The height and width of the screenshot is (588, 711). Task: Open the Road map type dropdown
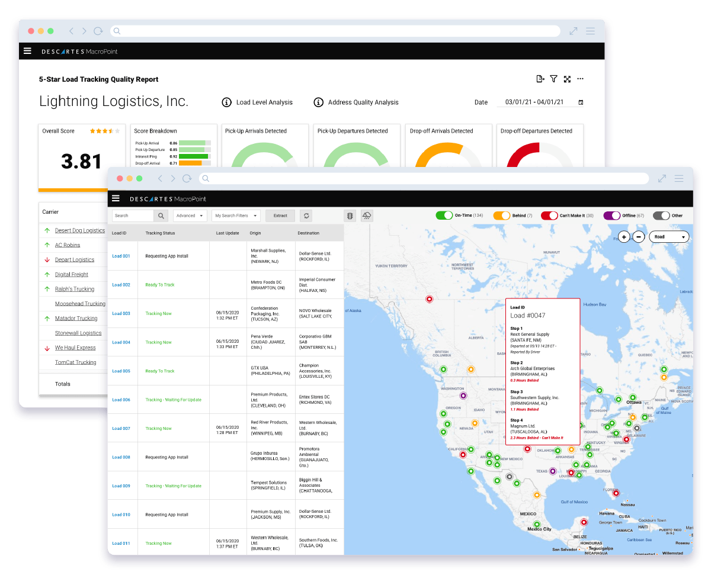pyautogui.click(x=669, y=237)
